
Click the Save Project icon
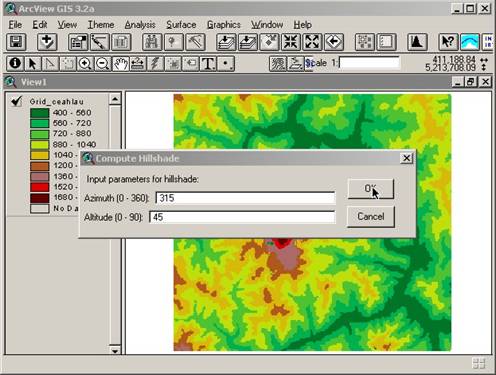[16, 42]
